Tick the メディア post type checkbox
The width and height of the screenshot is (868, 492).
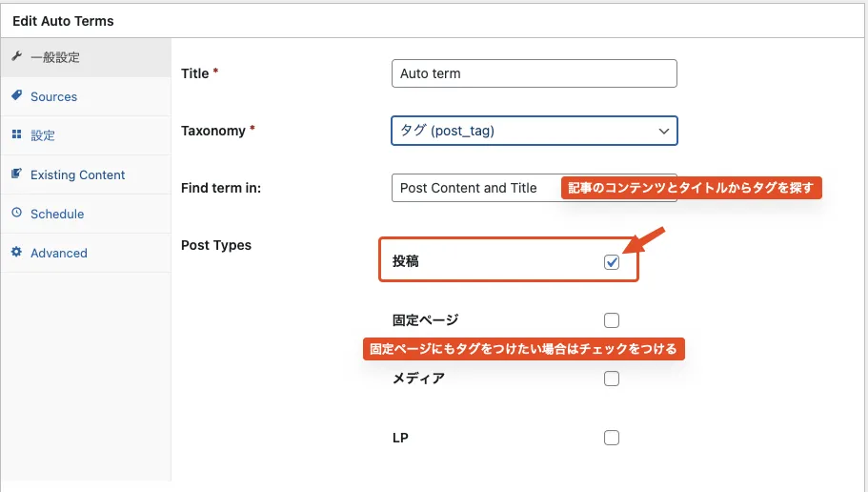click(x=612, y=379)
